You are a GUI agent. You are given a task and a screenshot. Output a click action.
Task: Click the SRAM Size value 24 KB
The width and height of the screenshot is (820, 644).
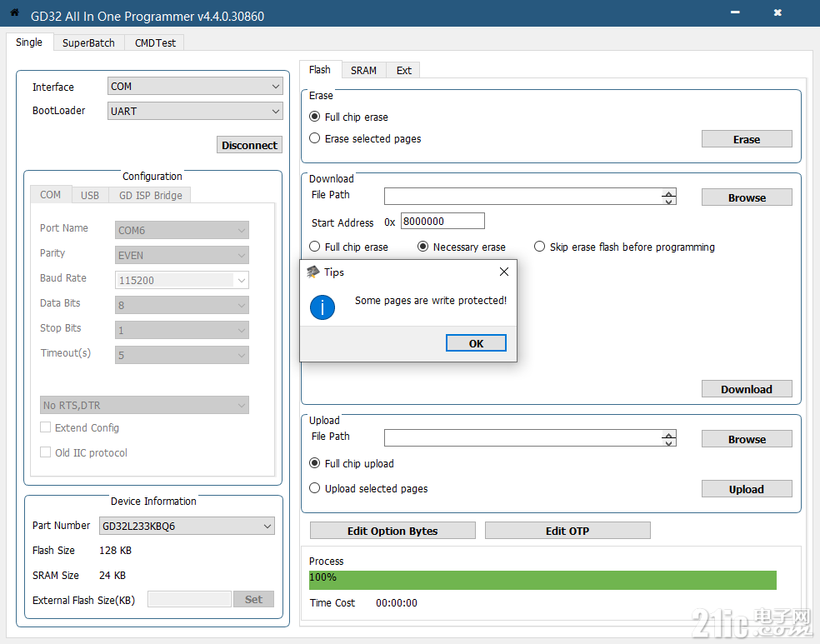click(112, 575)
